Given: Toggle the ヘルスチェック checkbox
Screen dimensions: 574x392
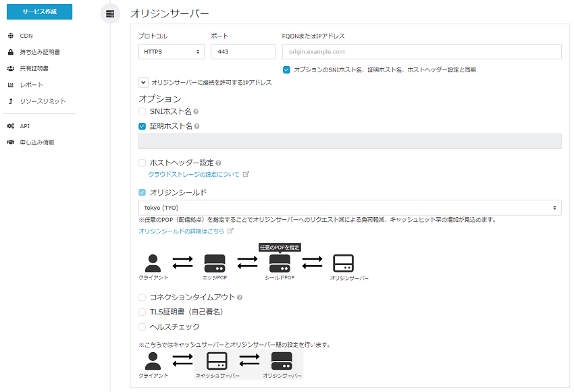Looking at the screenshot, I should tap(142, 327).
